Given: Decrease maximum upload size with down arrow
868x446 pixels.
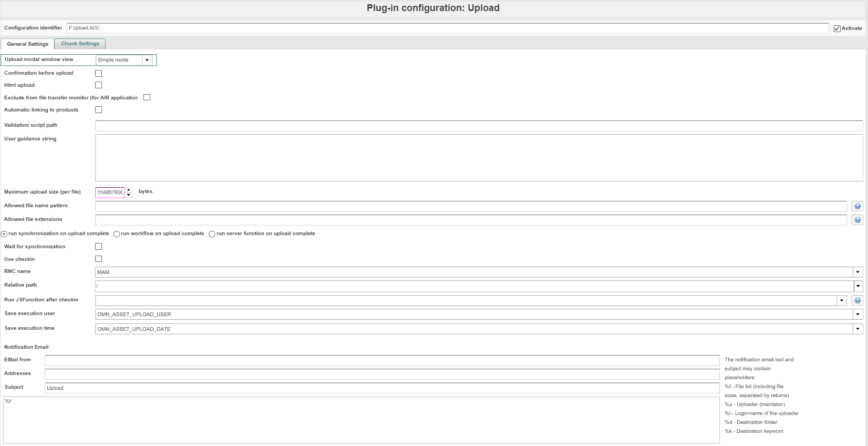Looking at the screenshot, I should [x=129, y=195].
